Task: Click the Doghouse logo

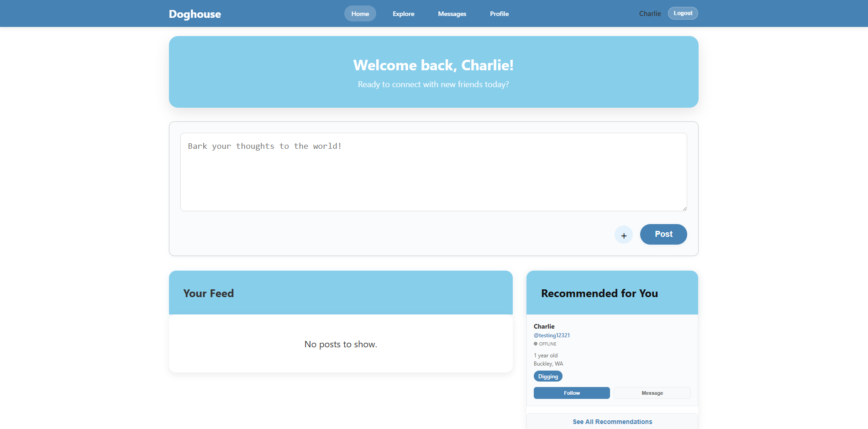Action: pos(195,14)
